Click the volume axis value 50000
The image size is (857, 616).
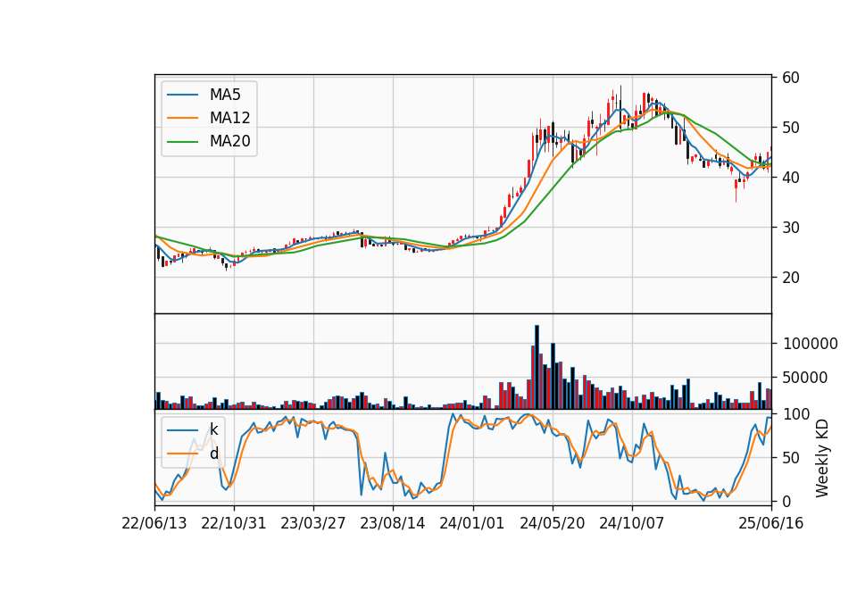pyautogui.click(x=805, y=377)
